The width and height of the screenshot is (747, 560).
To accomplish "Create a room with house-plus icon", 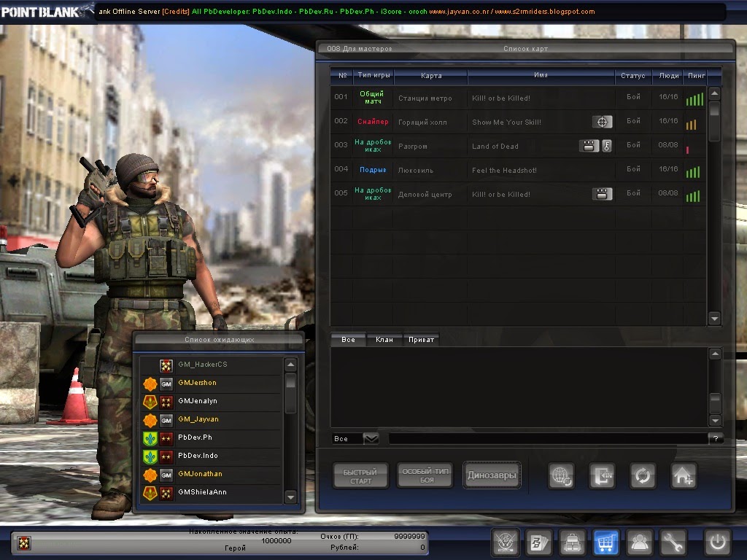I will 684,475.
